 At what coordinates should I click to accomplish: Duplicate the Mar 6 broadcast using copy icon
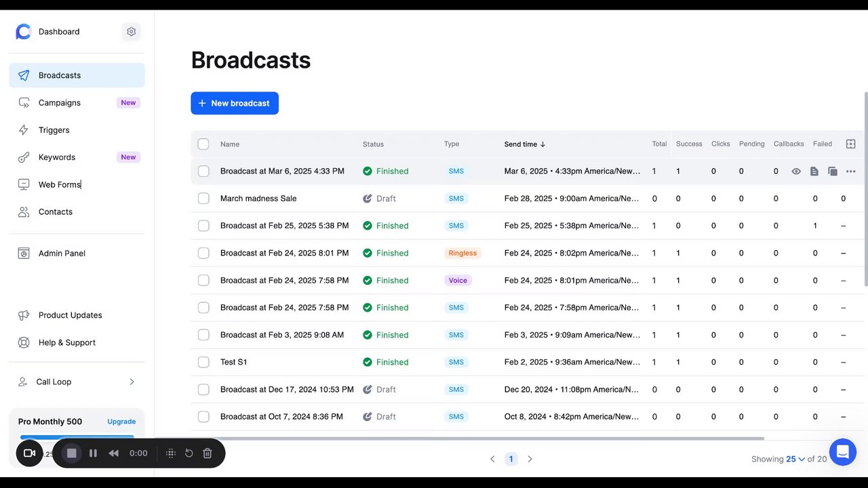coord(833,171)
